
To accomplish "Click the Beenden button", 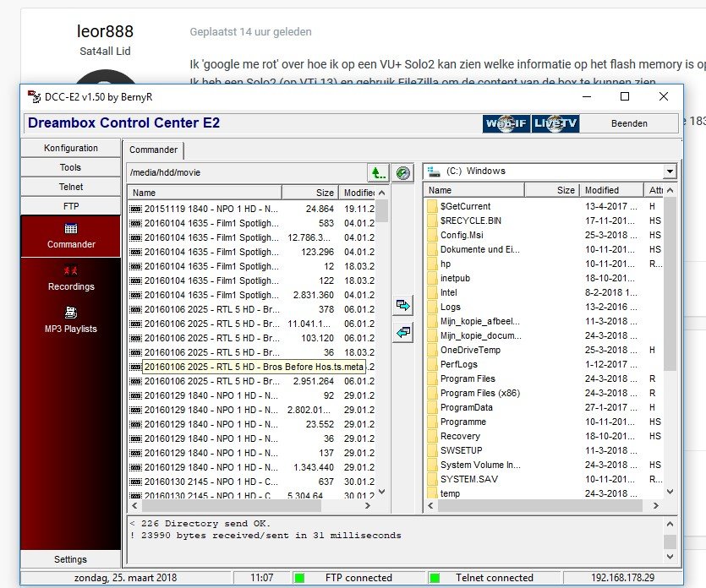I will click(x=631, y=123).
